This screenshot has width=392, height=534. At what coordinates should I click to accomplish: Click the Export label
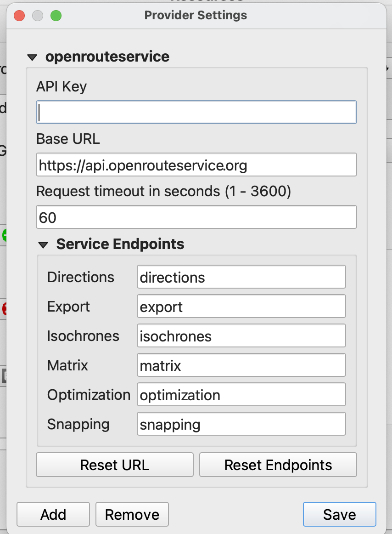(x=68, y=307)
